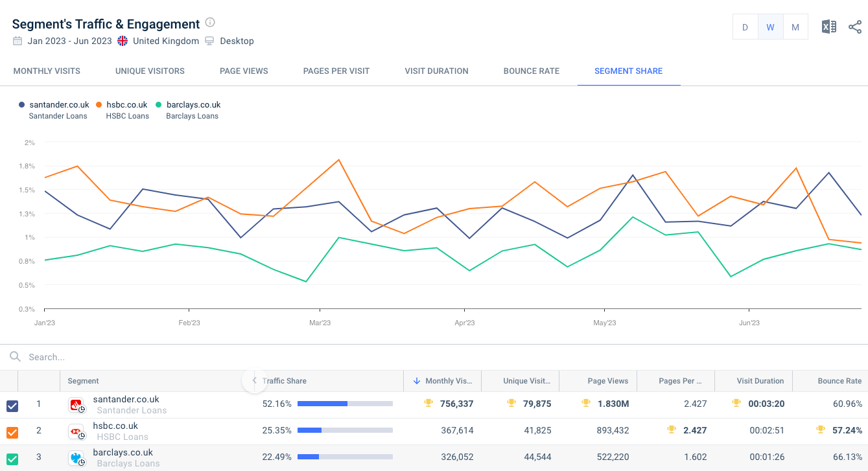Switch granularity to Daily (D)
This screenshot has height=471, width=868.
[x=745, y=27]
